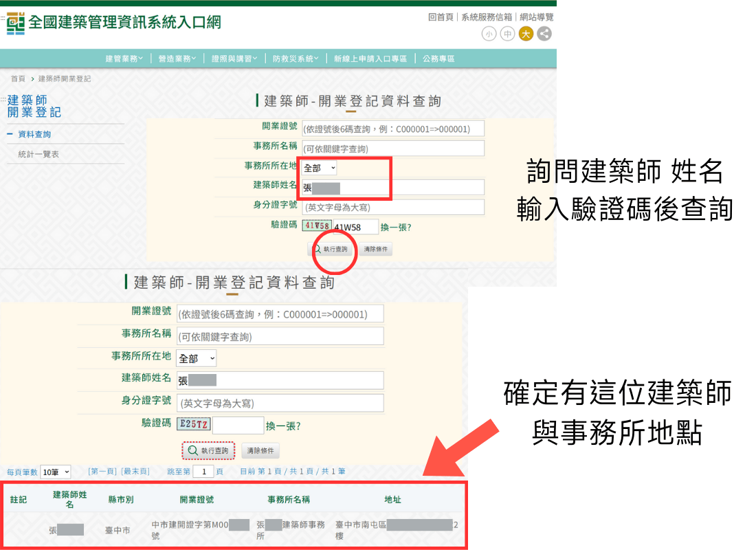Click the share icon near font size controls

point(544,34)
